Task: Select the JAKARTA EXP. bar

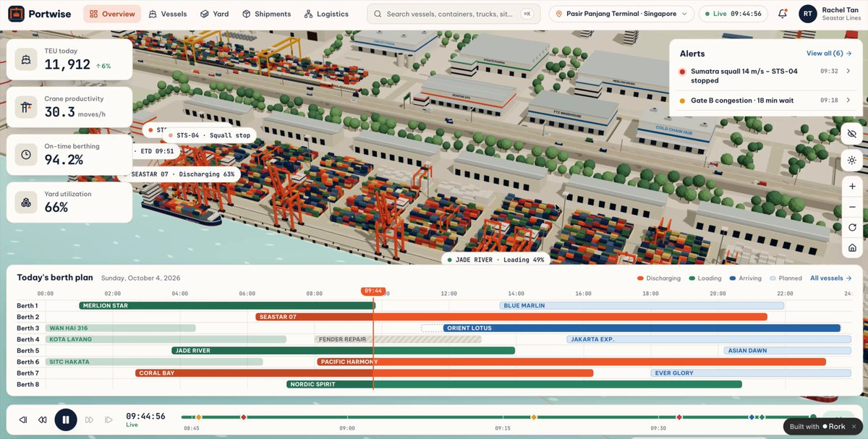Action: (709, 339)
